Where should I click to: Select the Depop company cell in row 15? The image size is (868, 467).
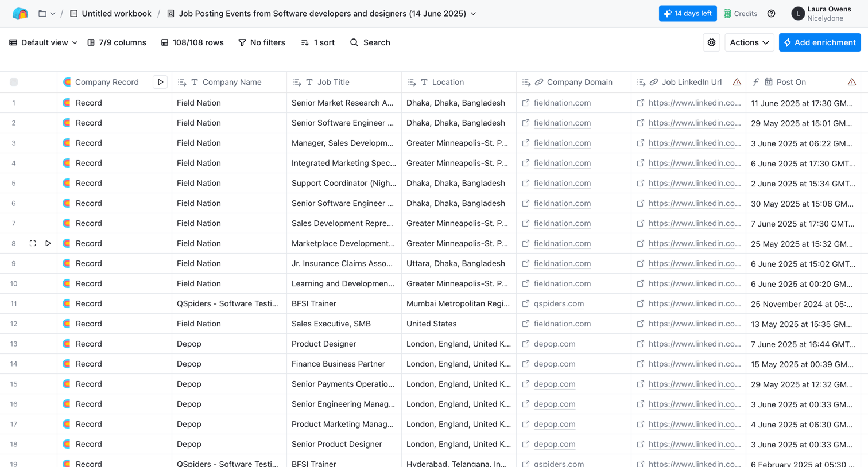tap(229, 384)
